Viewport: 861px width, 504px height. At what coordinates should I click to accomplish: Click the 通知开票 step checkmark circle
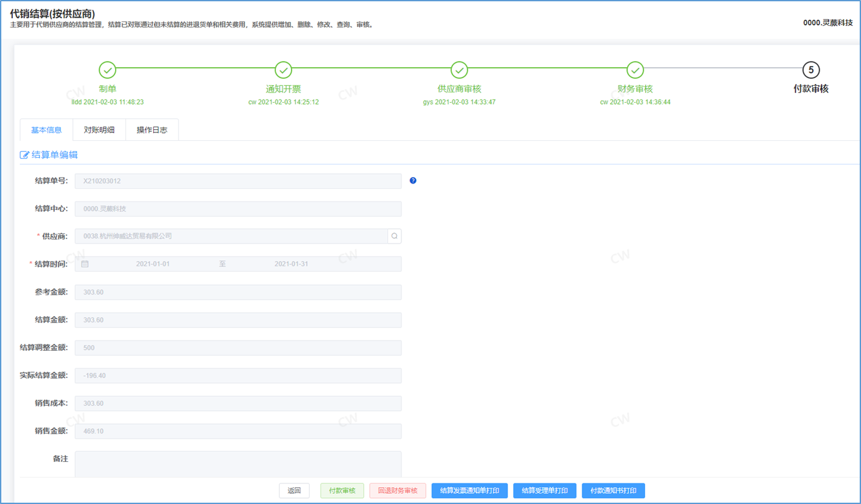click(x=283, y=70)
